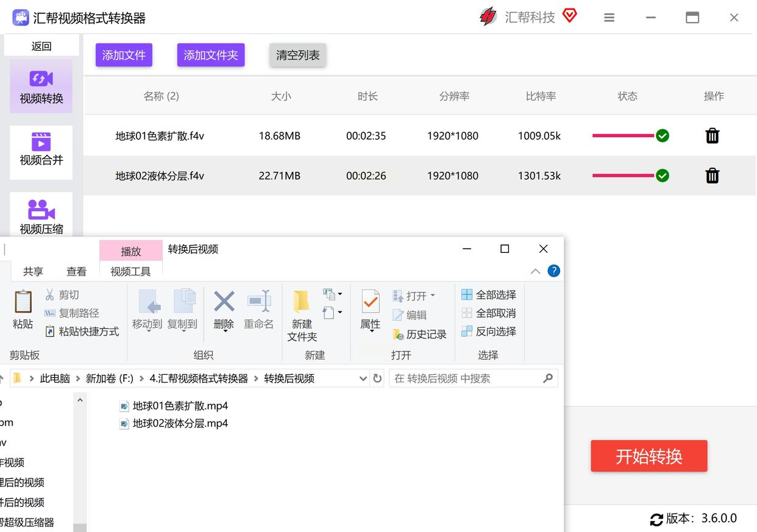This screenshot has width=757, height=532.
Task: Switch to the 查看 ribbon tab
Action: coord(76,272)
